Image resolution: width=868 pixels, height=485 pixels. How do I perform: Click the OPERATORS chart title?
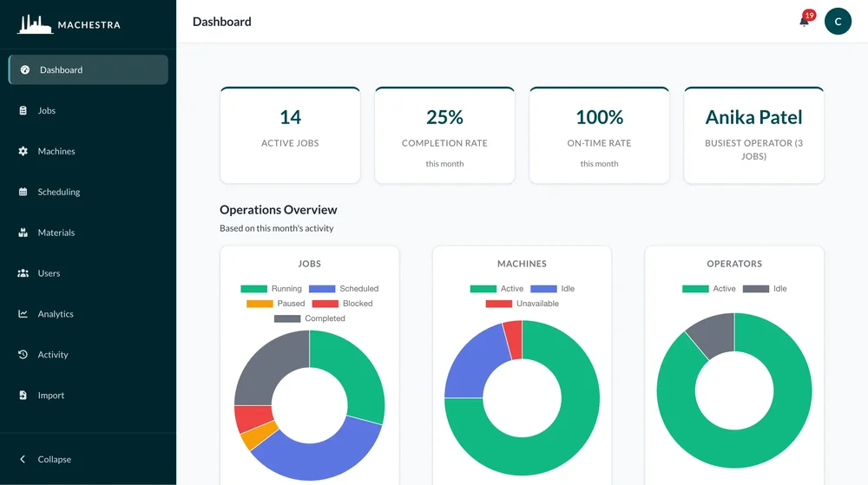pyautogui.click(x=734, y=264)
